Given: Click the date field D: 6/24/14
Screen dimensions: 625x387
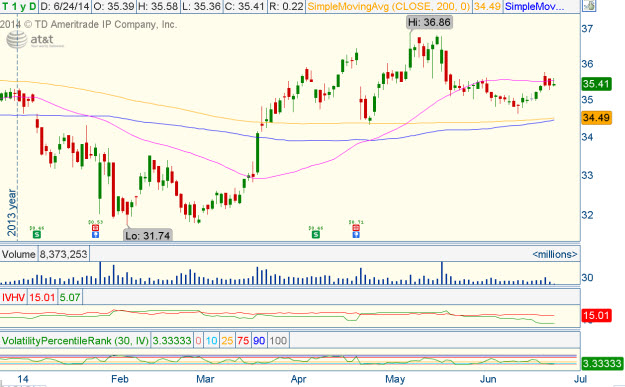Looking at the screenshot, I should tap(65, 6).
